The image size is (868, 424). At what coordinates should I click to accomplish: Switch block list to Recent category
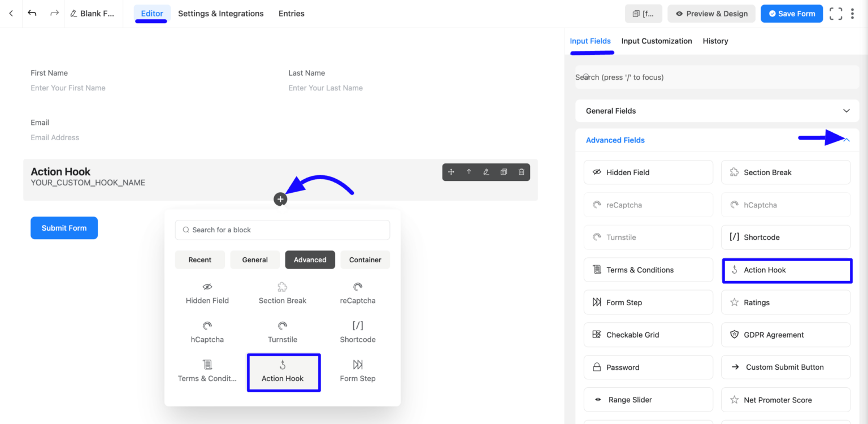coord(199,259)
